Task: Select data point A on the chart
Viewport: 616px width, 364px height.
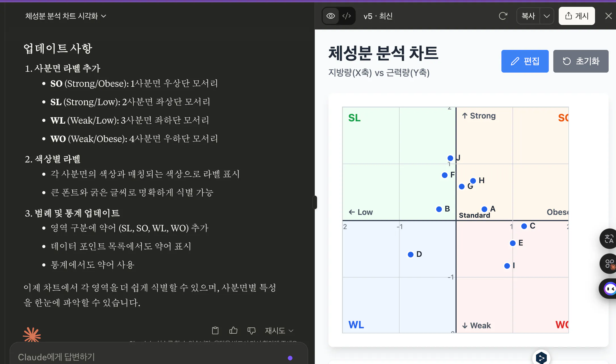Action: click(x=484, y=209)
